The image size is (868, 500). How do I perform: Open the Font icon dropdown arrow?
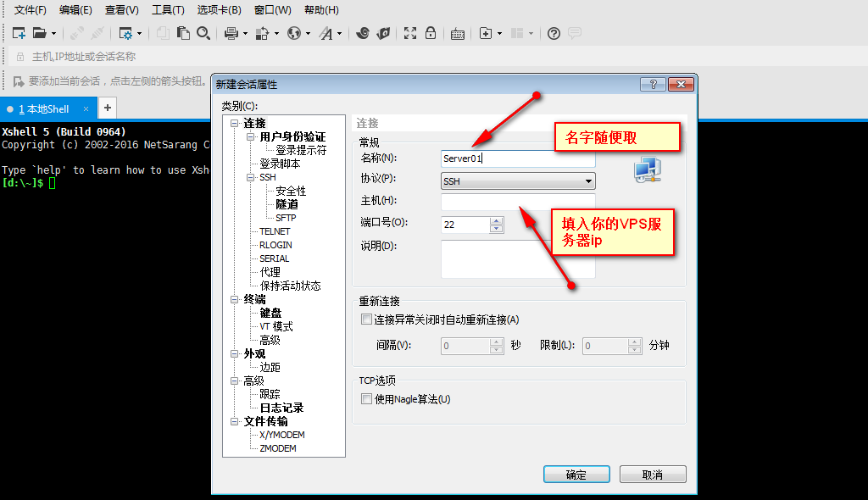click(x=339, y=33)
